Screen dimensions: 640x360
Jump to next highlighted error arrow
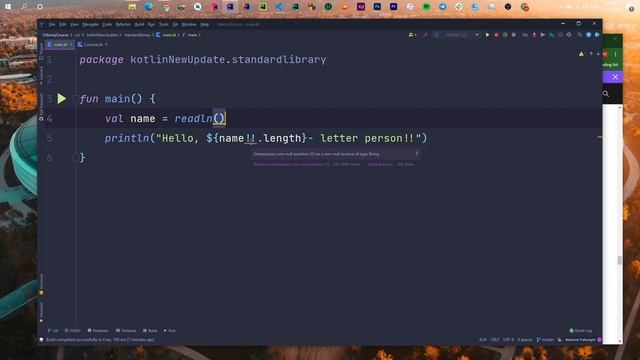598,54
